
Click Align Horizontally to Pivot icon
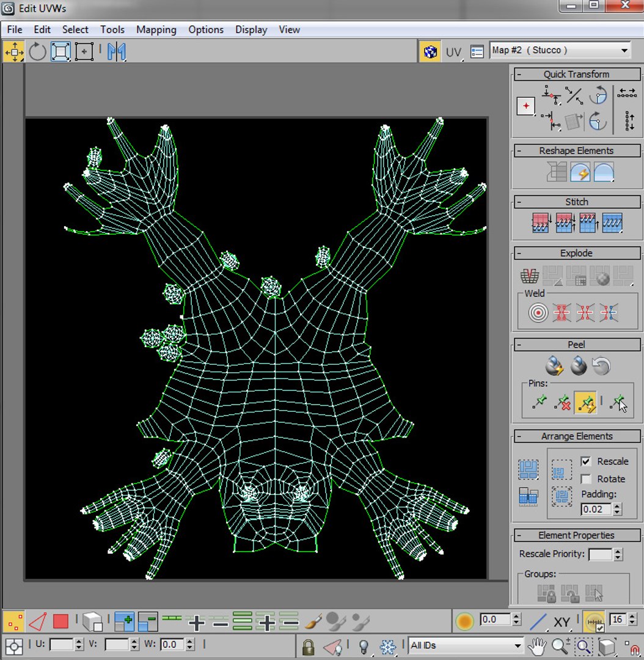click(x=551, y=95)
